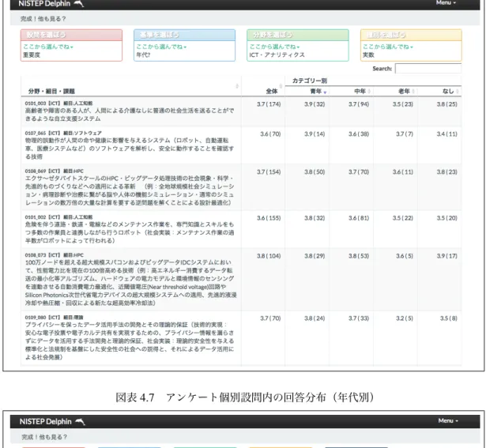Click the sort icon next to 老年
Image resolution: width=486 pixels, height=448 pixels.
[413, 91]
